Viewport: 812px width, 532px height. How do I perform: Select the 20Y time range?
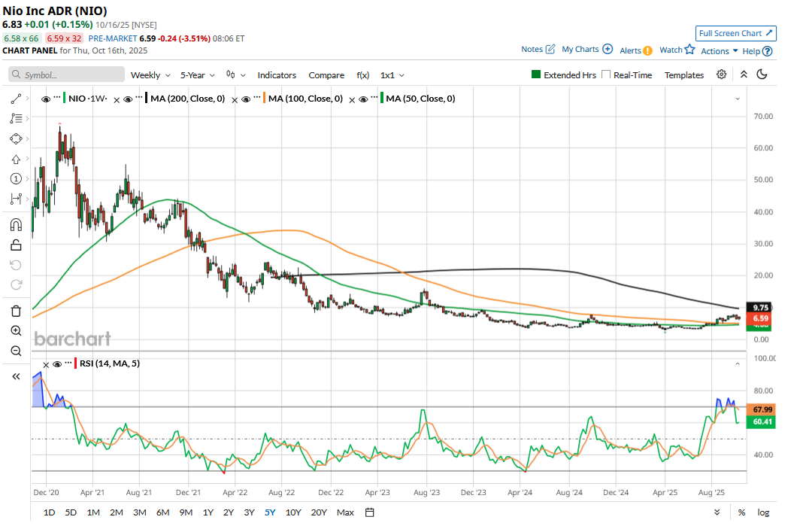pos(319,512)
